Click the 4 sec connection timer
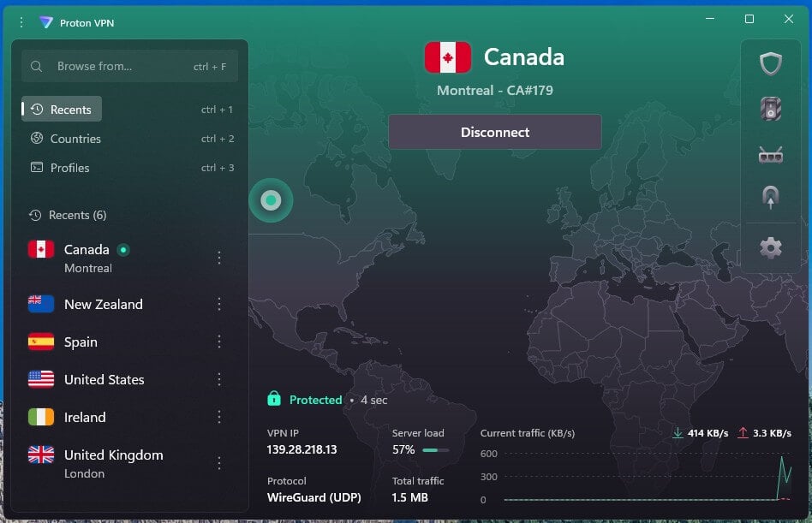 pyautogui.click(x=374, y=400)
